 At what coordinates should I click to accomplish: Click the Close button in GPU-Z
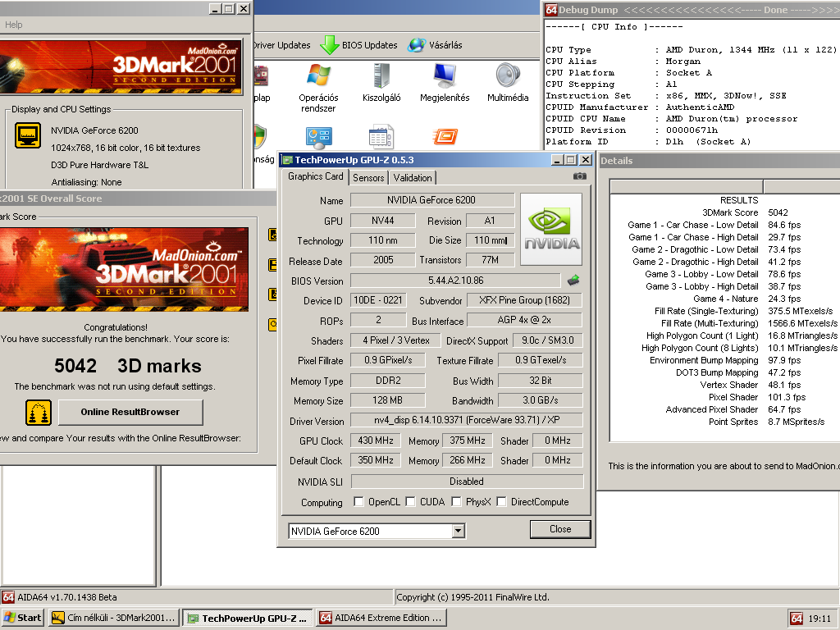(x=560, y=529)
